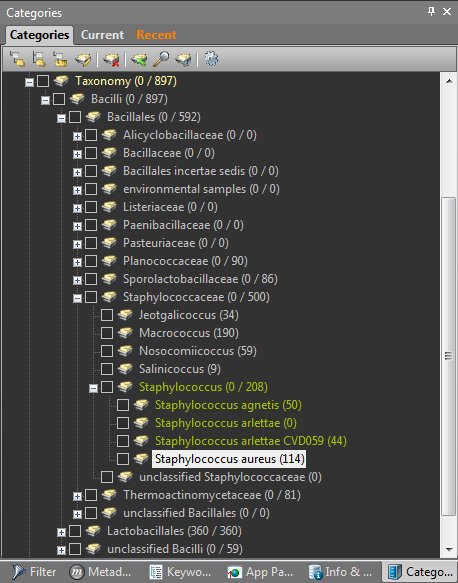The width and height of the screenshot is (458, 583).
Task: Select Staphylococcus agnetis (50) tree item
Action: pyautogui.click(x=228, y=405)
